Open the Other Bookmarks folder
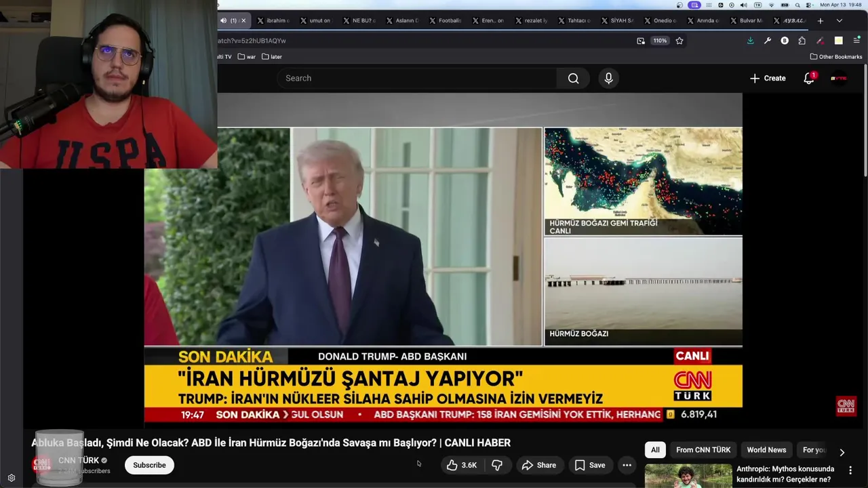868x488 pixels. tap(835, 57)
